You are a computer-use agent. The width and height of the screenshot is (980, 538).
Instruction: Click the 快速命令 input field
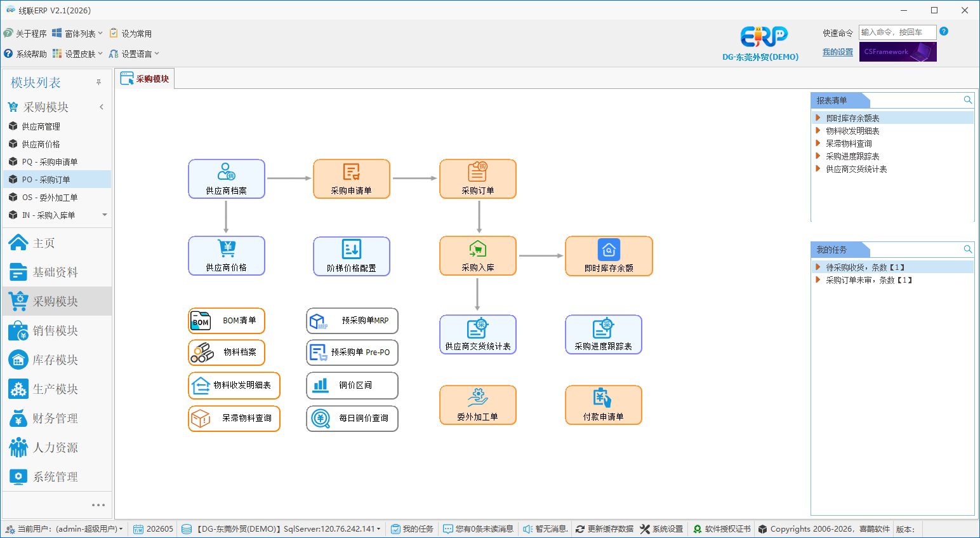coord(897,32)
